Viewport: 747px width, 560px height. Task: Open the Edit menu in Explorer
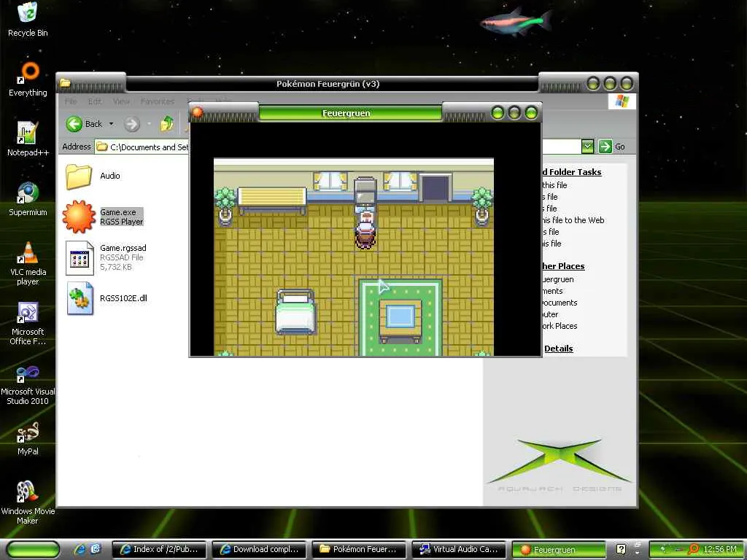(95, 101)
